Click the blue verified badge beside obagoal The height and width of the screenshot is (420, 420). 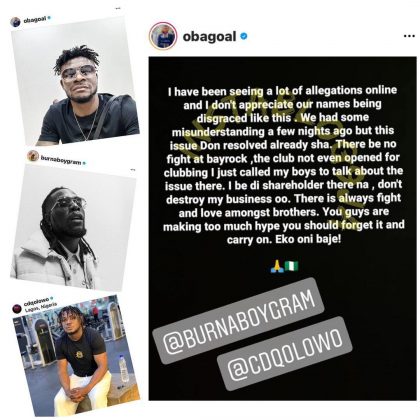click(244, 36)
